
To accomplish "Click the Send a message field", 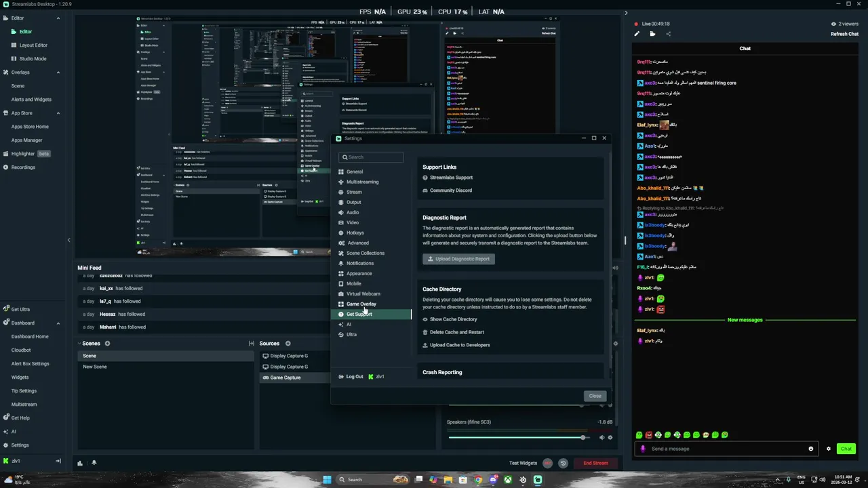I will 726,449.
